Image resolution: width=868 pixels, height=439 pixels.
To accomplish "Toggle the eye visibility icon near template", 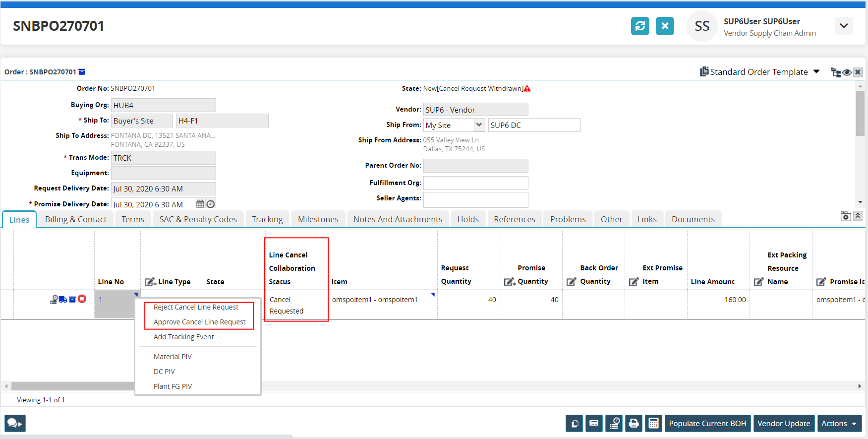I will [847, 72].
